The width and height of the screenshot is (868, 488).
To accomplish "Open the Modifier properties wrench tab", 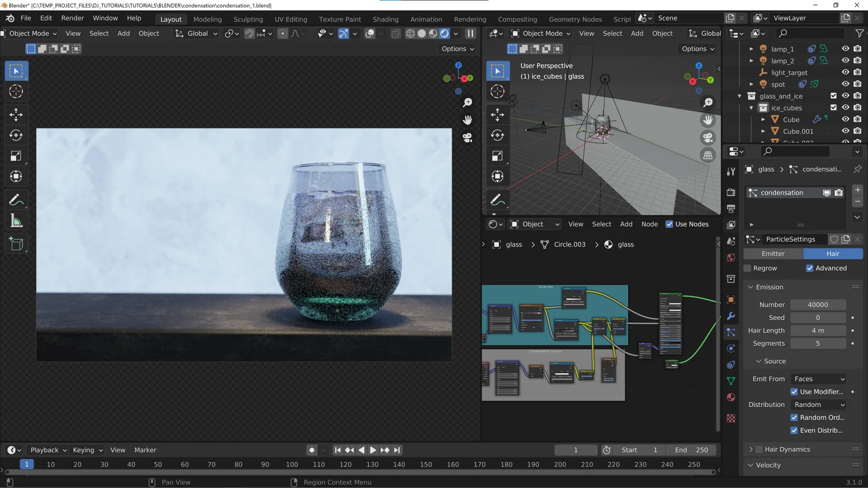I will (x=731, y=316).
